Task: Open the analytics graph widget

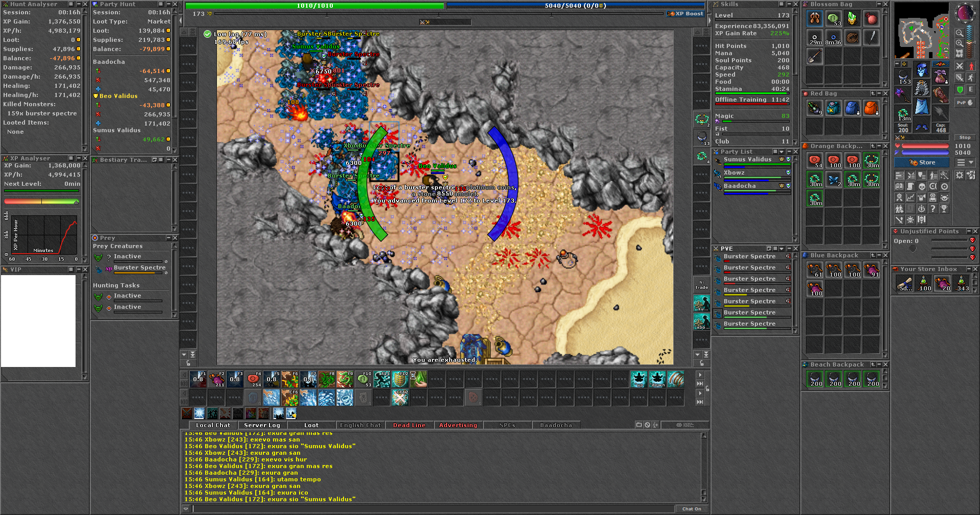Action: coord(911,198)
